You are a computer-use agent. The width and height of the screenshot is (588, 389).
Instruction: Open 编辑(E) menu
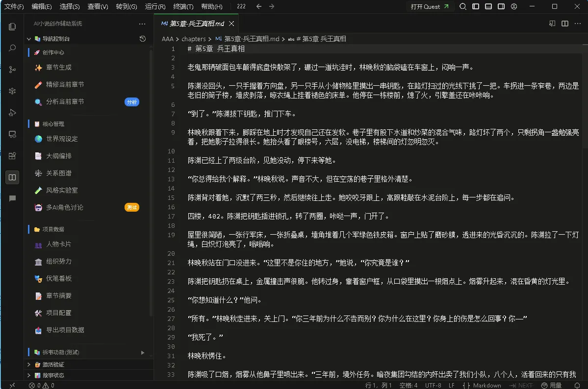tap(42, 6)
